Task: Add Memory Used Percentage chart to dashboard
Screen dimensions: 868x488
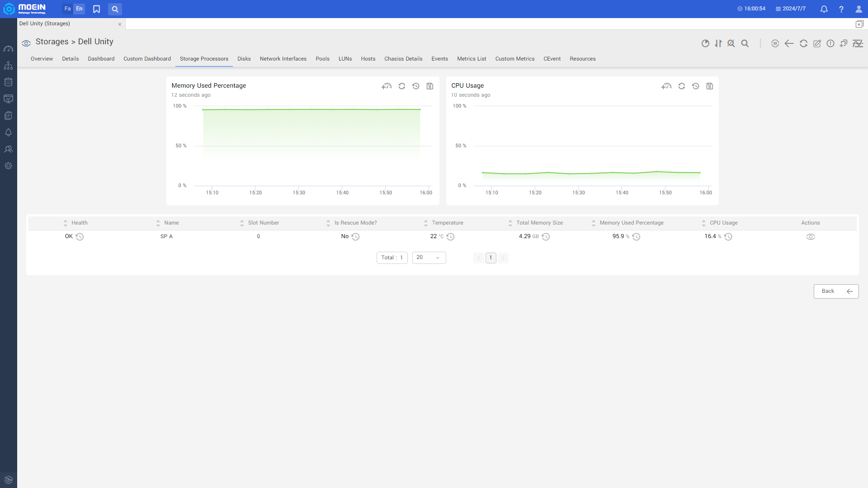Action: (x=387, y=86)
